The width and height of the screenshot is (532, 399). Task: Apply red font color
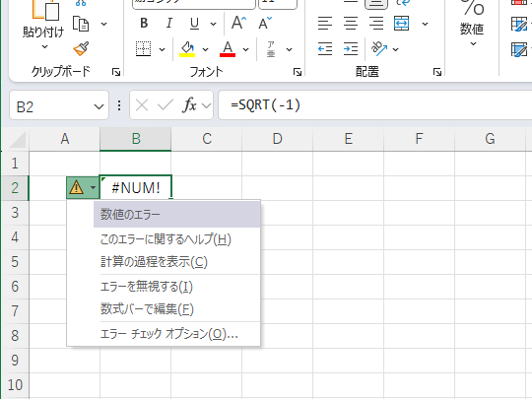(x=228, y=49)
